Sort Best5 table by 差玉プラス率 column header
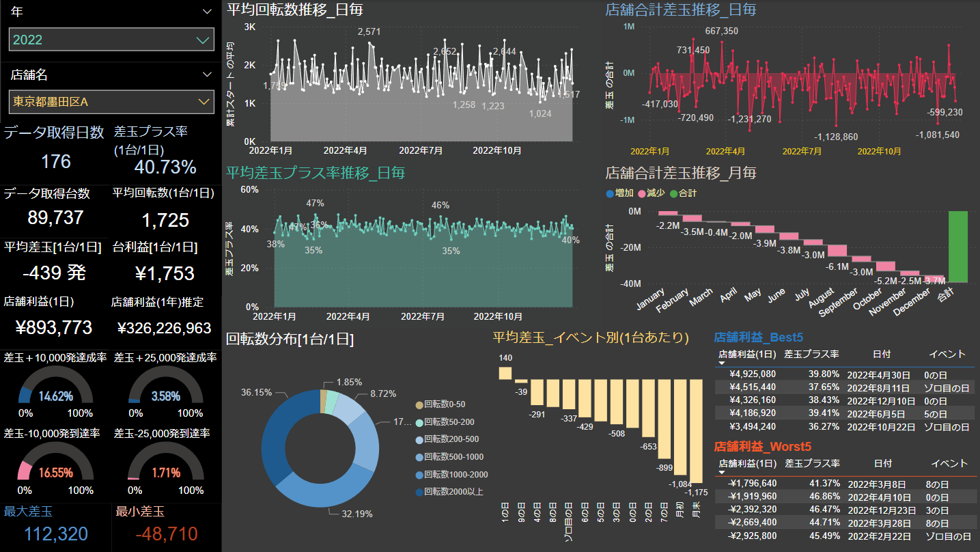This screenshot has width=980, height=552. point(811,354)
